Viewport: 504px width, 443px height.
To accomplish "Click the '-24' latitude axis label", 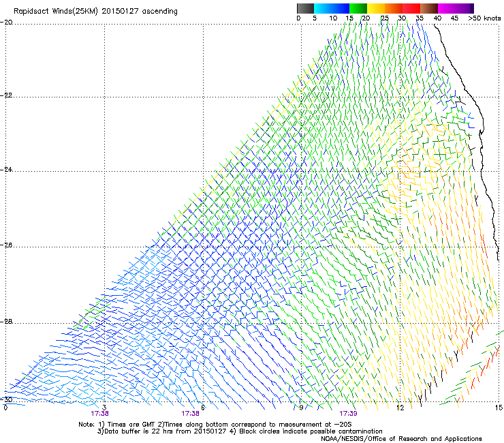I will click(6, 169).
